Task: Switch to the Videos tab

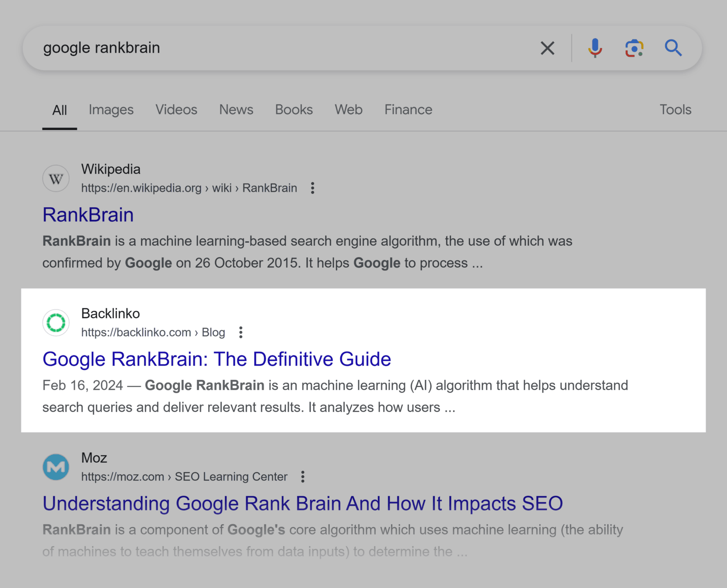Action: tap(176, 110)
